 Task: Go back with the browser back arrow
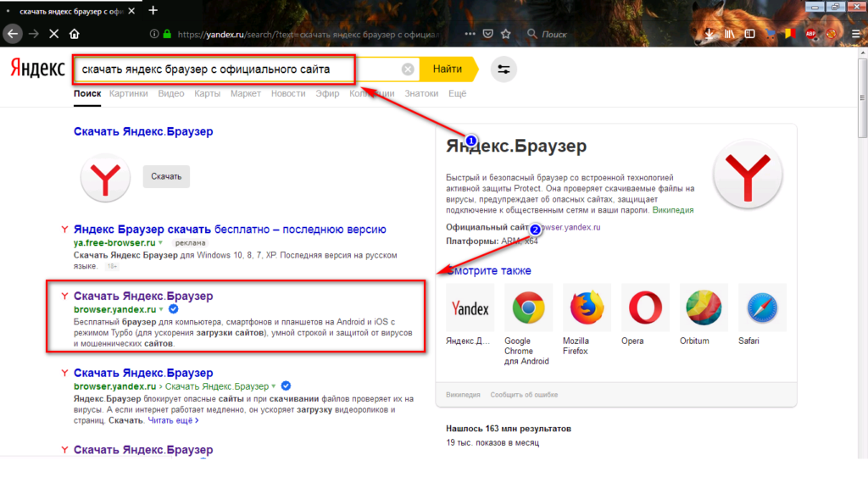point(12,34)
